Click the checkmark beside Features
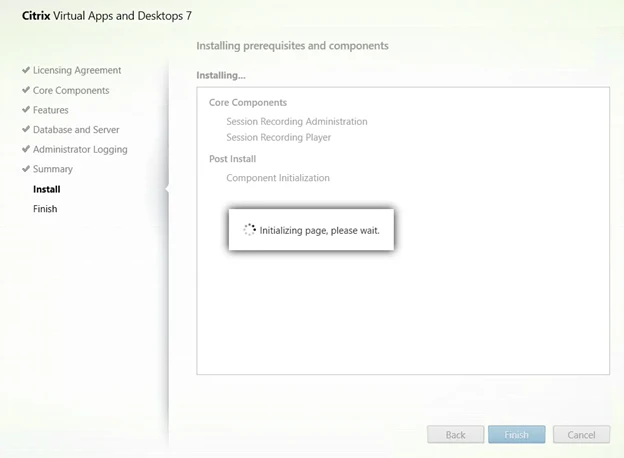Image resolution: width=624 pixels, height=458 pixels. (x=26, y=109)
